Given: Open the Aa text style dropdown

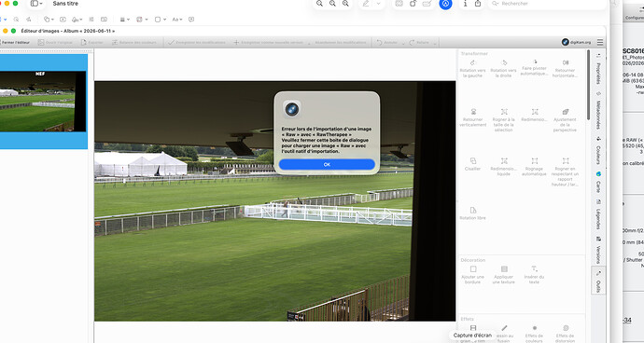Looking at the screenshot, I should pyautogui.click(x=177, y=20).
